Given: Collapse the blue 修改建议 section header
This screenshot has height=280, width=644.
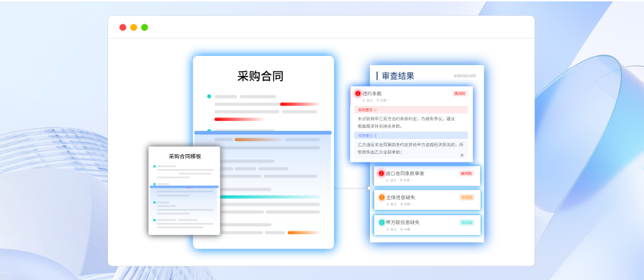Looking at the screenshot, I should 411,135.
